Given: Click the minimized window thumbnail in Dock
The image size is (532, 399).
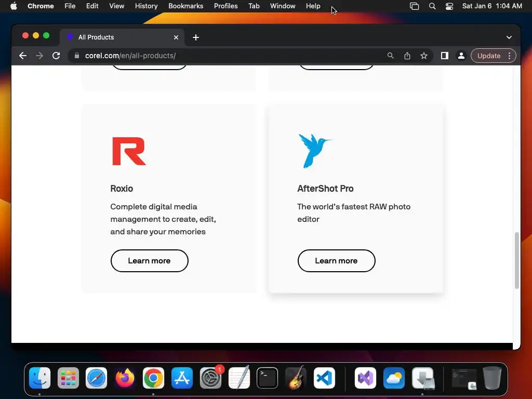Looking at the screenshot, I should click(464, 379).
